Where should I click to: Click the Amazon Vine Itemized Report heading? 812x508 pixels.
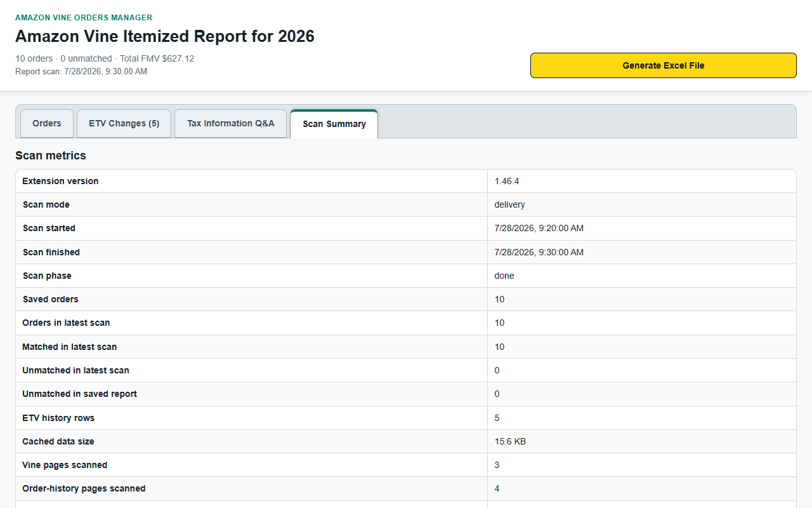165,36
